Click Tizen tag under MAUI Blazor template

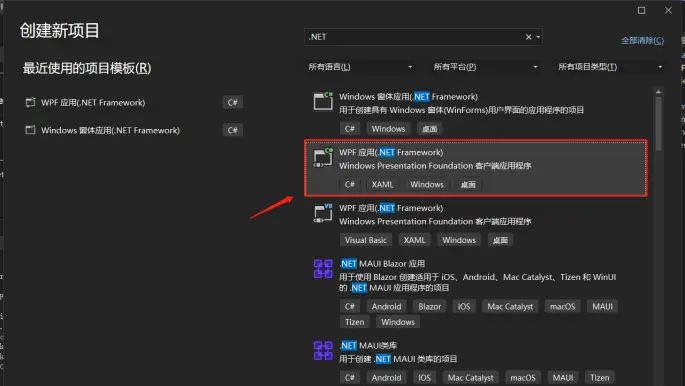pos(354,322)
